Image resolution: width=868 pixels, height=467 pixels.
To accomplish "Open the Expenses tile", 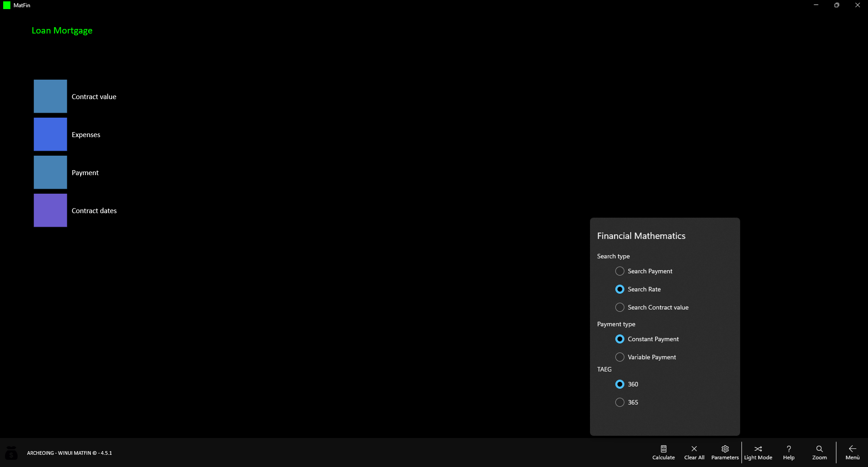I will [50, 134].
